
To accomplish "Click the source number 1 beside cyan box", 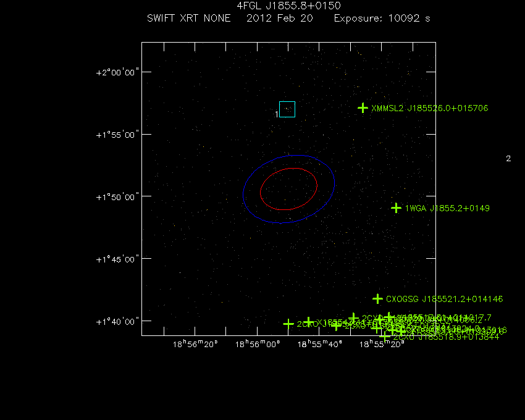I will (277, 114).
